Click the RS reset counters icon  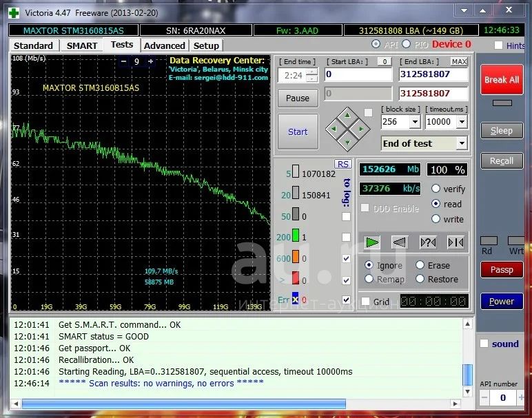click(342, 164)
